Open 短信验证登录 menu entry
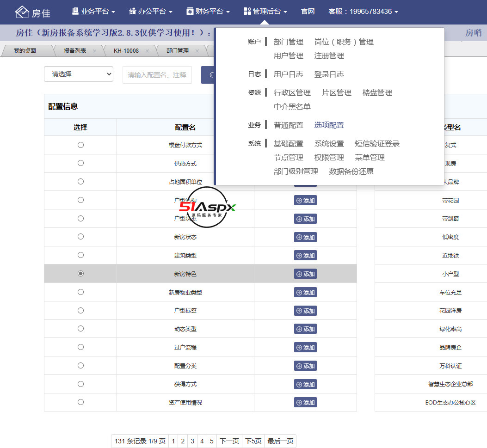Image resolution: width=487 pixels, height=448 pixels. (377, 144)
